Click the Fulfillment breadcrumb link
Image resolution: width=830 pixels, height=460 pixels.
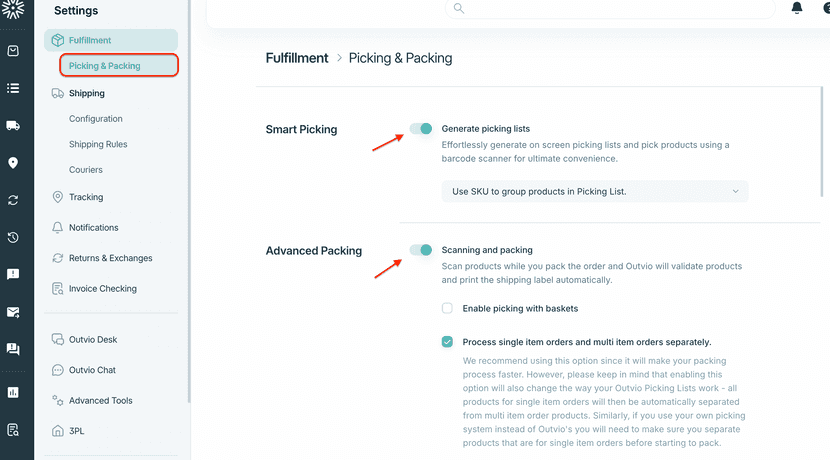(x=297, y=58)
